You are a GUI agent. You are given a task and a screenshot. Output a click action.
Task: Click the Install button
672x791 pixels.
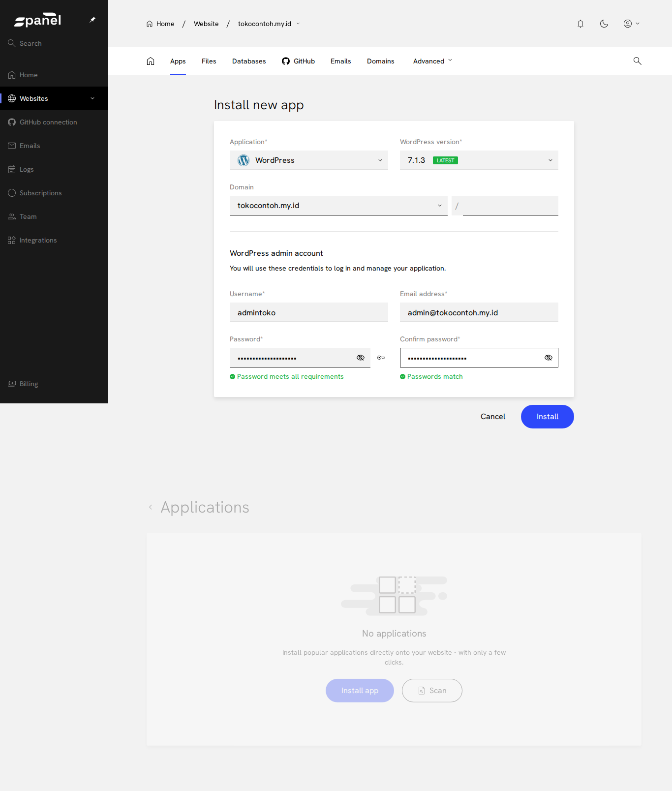coord(548,417)
